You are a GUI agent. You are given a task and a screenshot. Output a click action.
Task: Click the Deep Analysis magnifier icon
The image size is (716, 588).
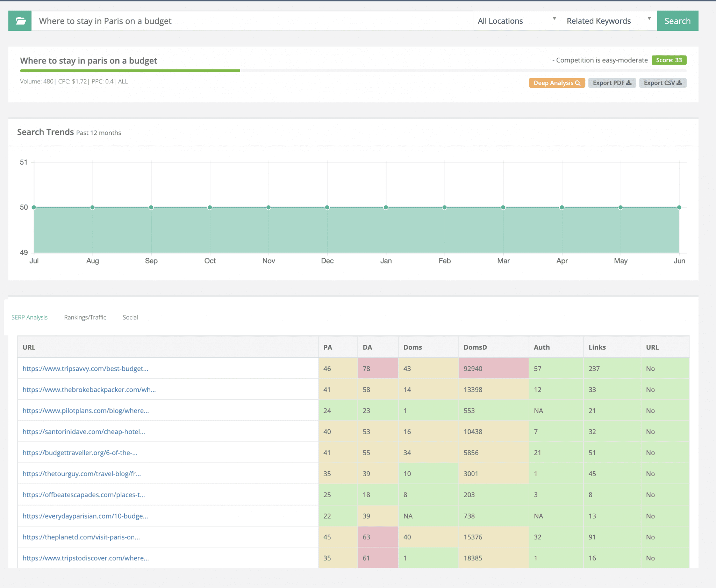(578, 83)
